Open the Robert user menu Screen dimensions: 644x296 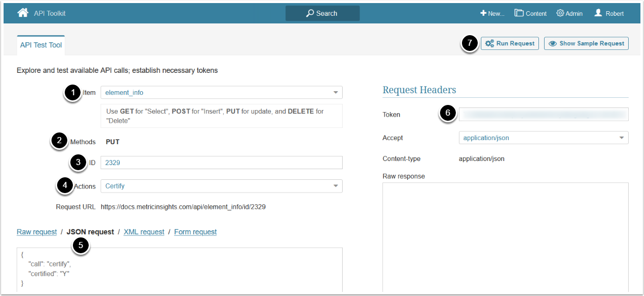(609, 13)
